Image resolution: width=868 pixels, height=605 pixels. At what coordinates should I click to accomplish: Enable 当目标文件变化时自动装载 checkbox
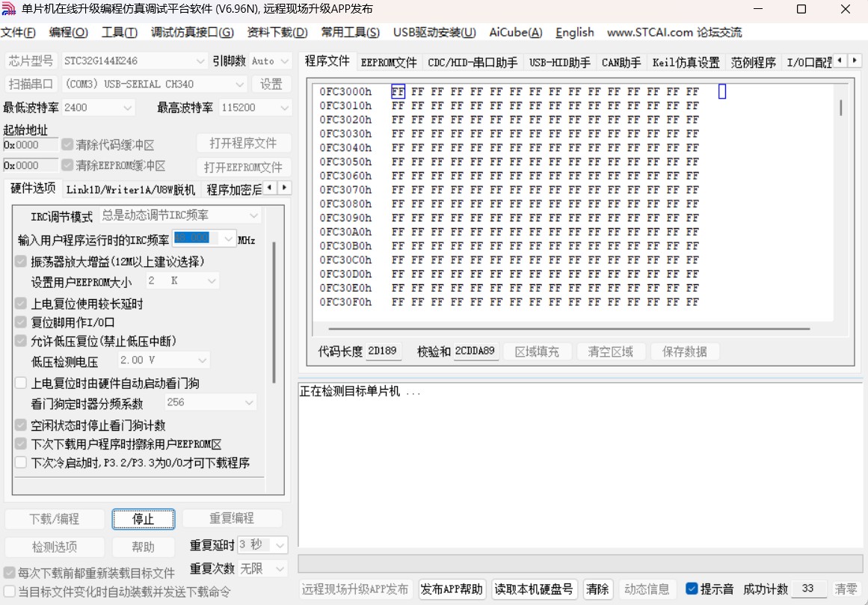tap(10, 591)
